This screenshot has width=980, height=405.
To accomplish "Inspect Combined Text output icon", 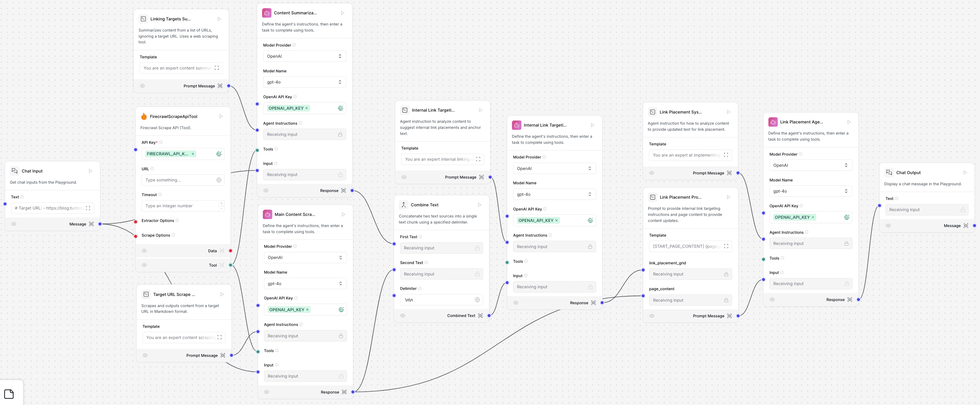I will click(x=480, y=316).
